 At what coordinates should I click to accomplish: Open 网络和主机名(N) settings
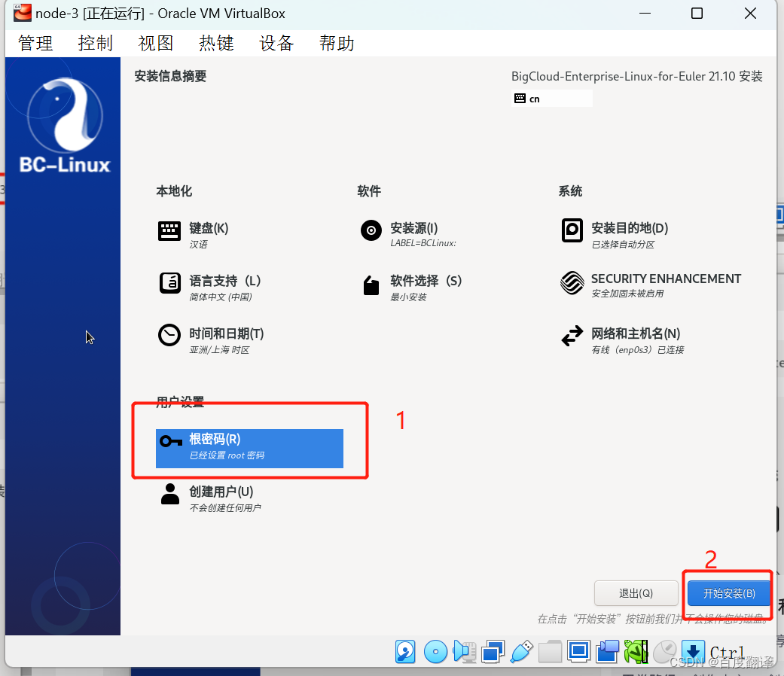click(x=636, y=333)
